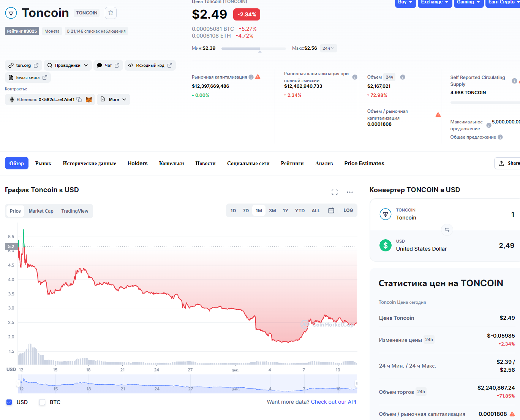
Task: Click info icon next to Общее предложение
Action: (x=500, y=137)
